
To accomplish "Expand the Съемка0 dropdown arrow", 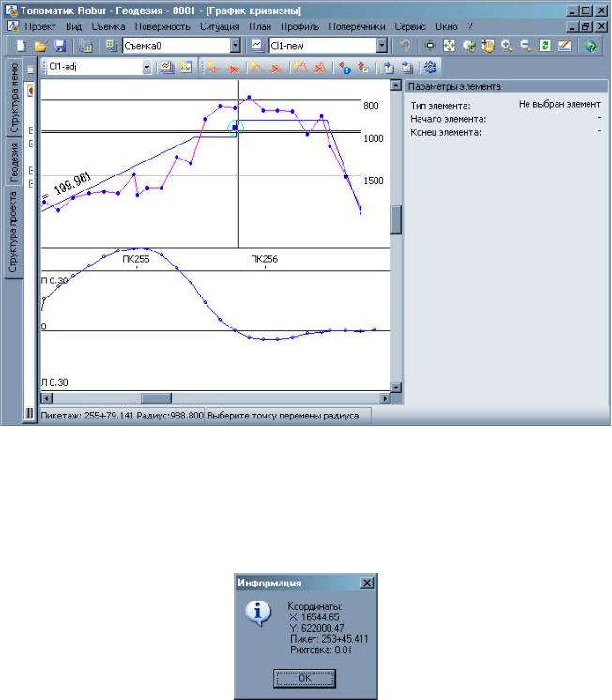I will tap(235, 46).
